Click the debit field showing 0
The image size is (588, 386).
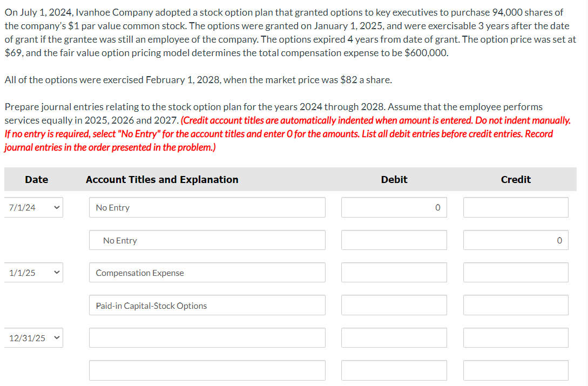pyautogui.click(x=394, y=207)
